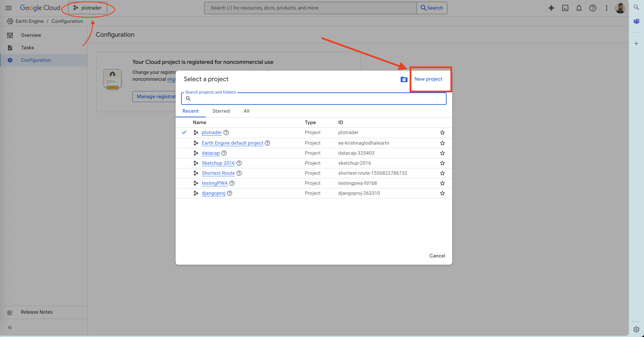This screenshot has width=644, height=337.
Task: Click help icon next to plotrader
Action: click(226, 132)
